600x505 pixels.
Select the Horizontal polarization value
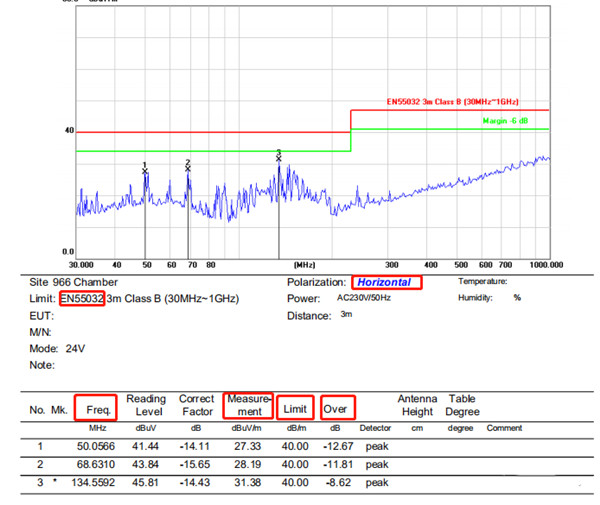point(385,283)
